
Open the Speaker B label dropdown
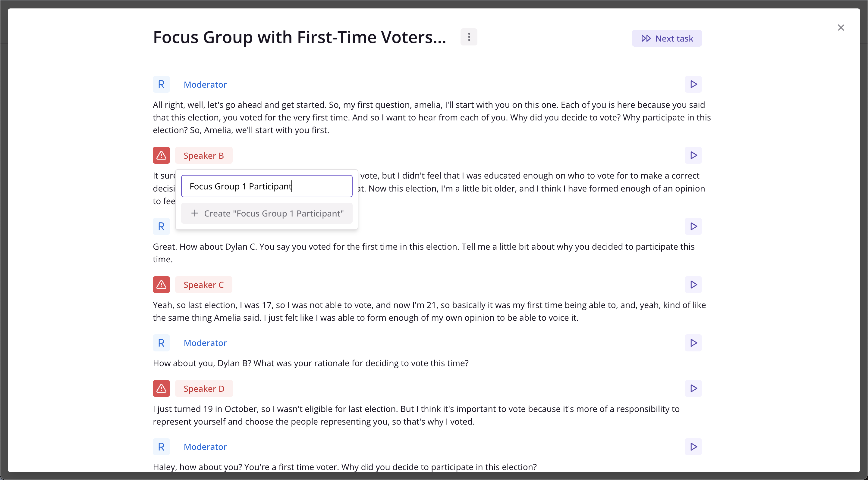point(203,155)
